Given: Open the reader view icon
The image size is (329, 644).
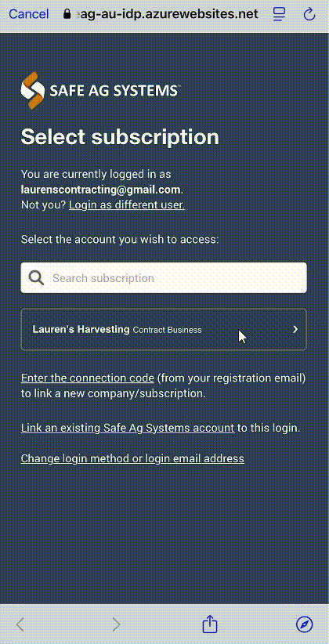Looking at the screenshot, I should coord(280,15).
